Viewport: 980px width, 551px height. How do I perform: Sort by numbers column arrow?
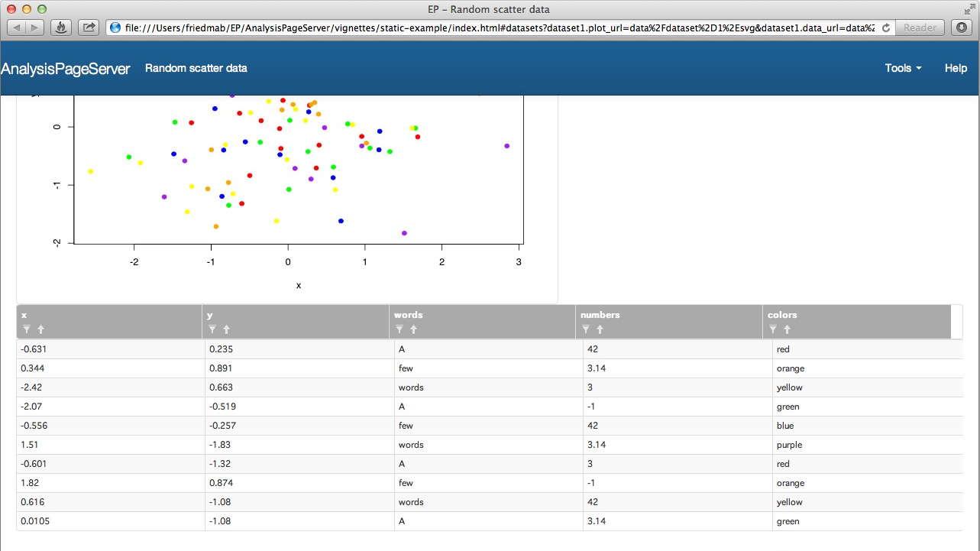point(600,329)
